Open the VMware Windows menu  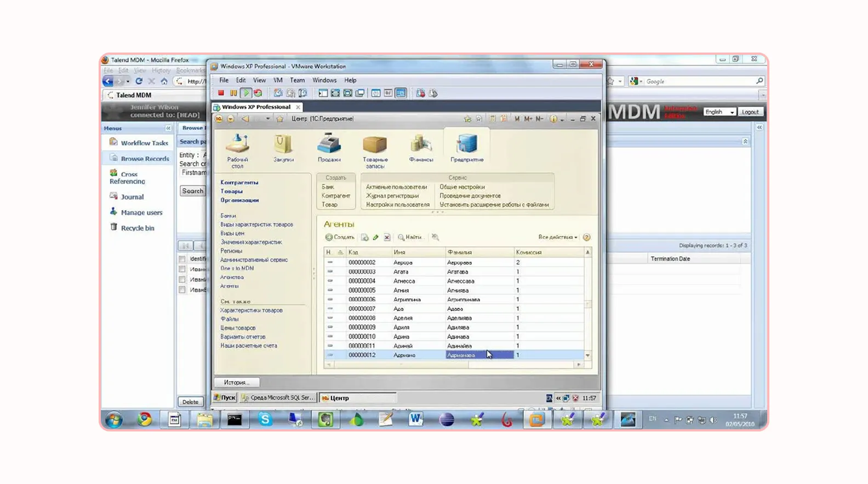coord(324,80)
